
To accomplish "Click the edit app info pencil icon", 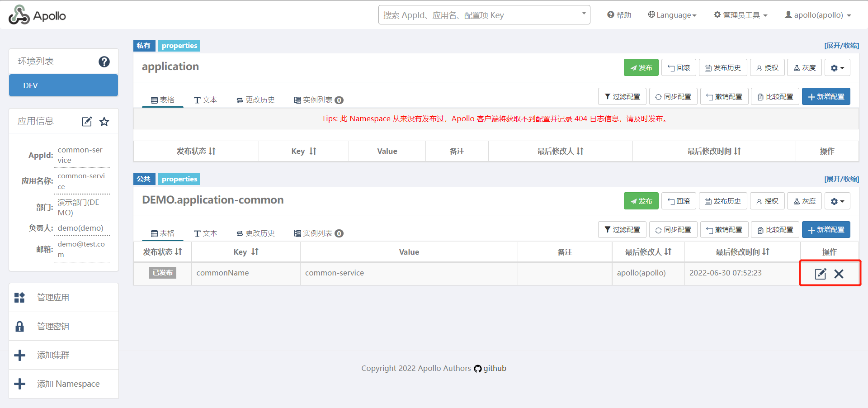I will (87, 121).
